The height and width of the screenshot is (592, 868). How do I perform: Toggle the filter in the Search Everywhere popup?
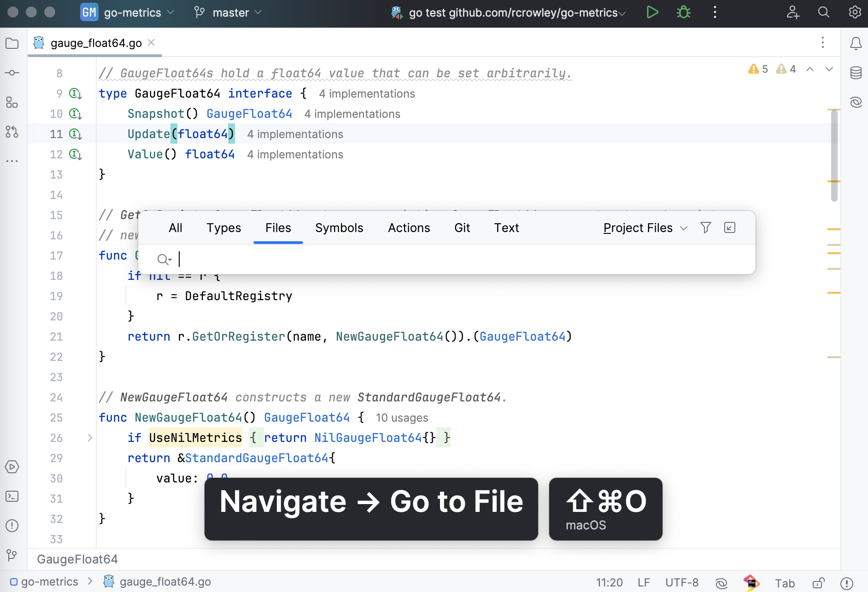point(705,227)
